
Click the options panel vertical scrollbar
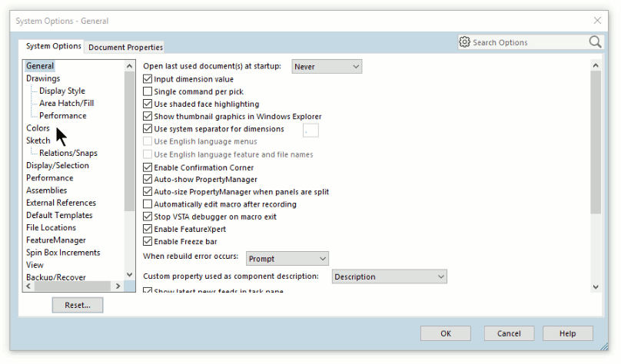(595, 138)
